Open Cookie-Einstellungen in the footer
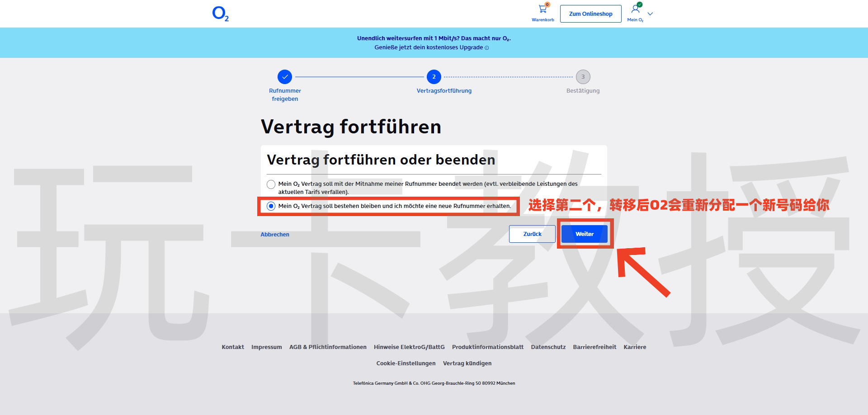This screenshot has height=415, width=868. pyautogui.click(x=406, y=363)
